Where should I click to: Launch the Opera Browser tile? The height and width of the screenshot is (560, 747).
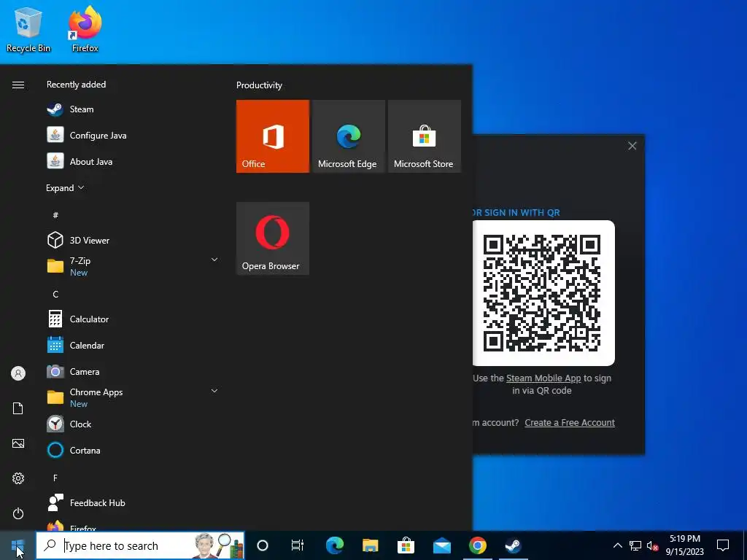(x=273, y=238)
